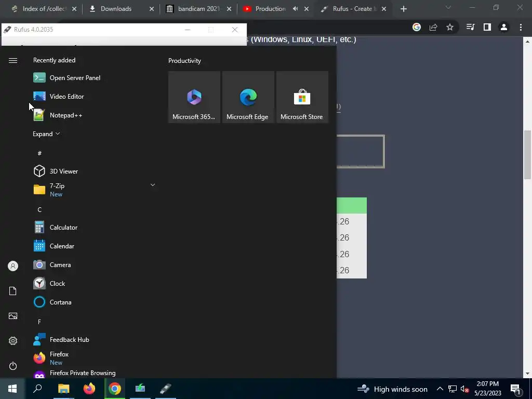Image resolution: width=532 pixels, height=399 pixels.
Task: Click the Productivity group heading
Action: click(184, 61)
